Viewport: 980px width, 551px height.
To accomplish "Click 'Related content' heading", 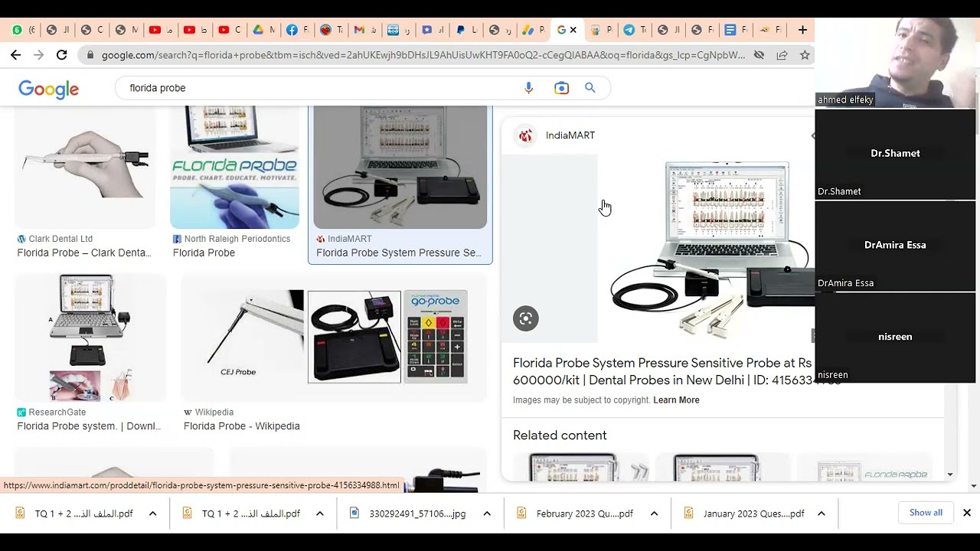I will point(560,435).
